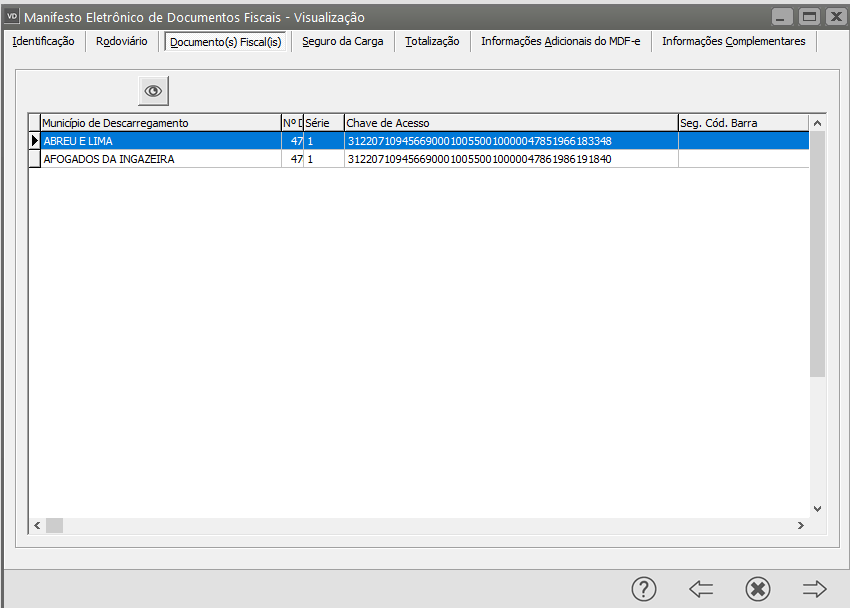850x608 pixels.
Task: Click the VD application icon in title bar
Action: pyautogui.click(x=12, y=16)
